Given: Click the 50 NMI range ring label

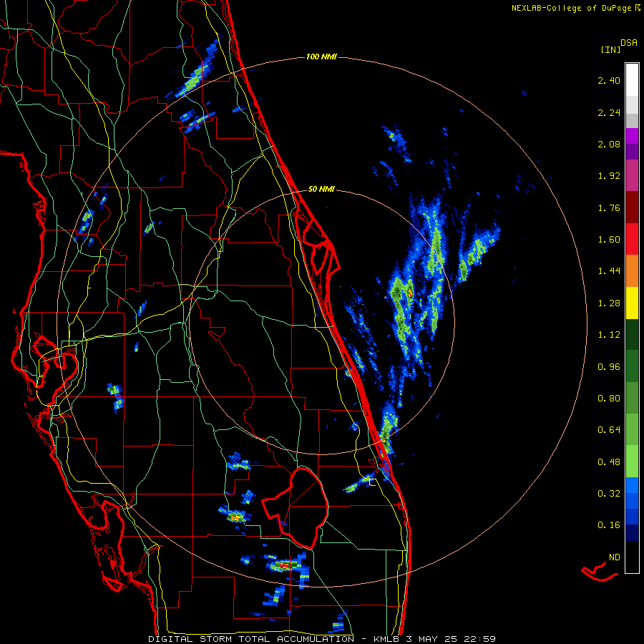Looking at the screenshot, I should (x=321, y=190).
